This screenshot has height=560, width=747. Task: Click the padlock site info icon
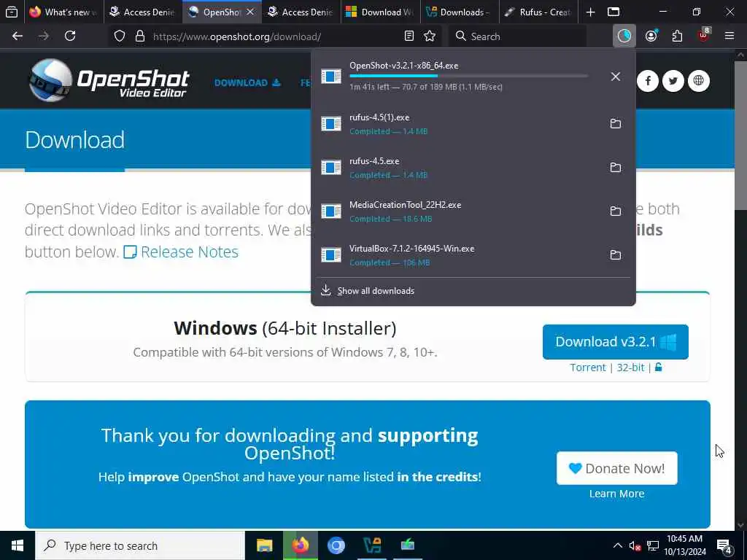(140, 36)
